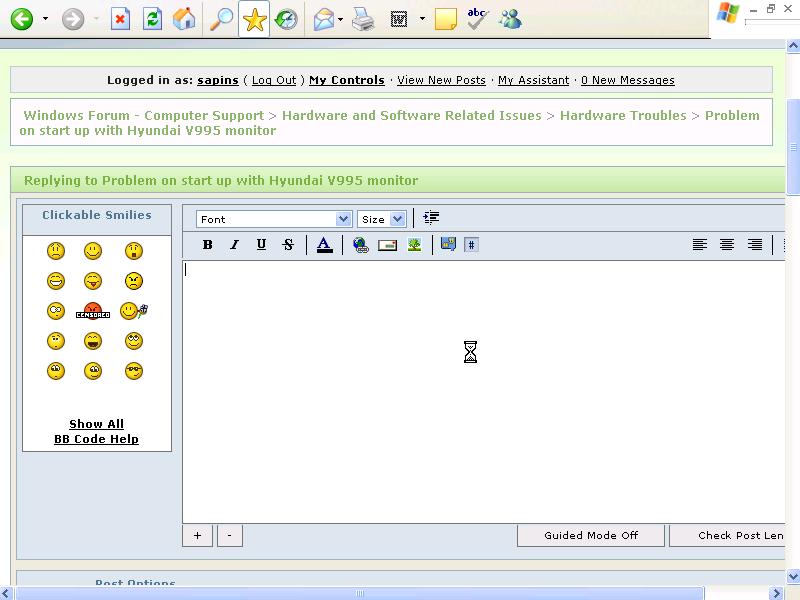
Task: Insert email link icon in editor
Action: tap(387, 245)
